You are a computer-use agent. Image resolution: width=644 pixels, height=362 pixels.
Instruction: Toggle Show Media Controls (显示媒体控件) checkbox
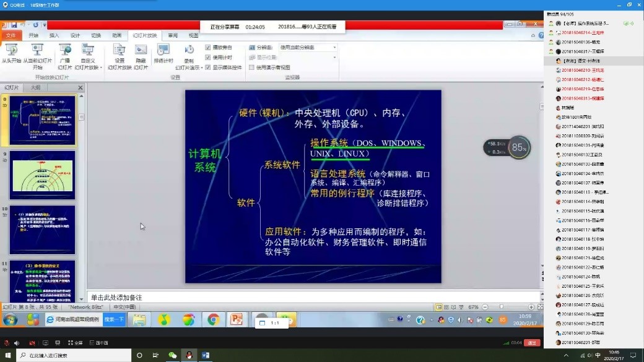tap(208, 67)
